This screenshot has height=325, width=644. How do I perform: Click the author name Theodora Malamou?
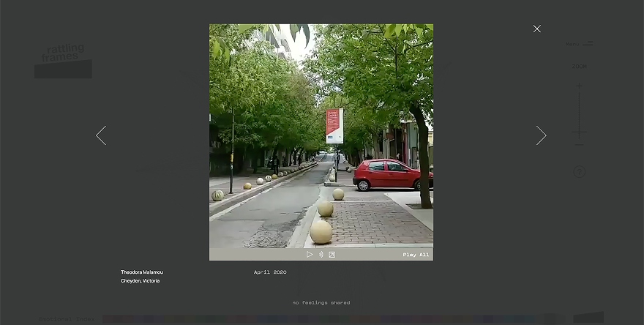click(142, 272)
